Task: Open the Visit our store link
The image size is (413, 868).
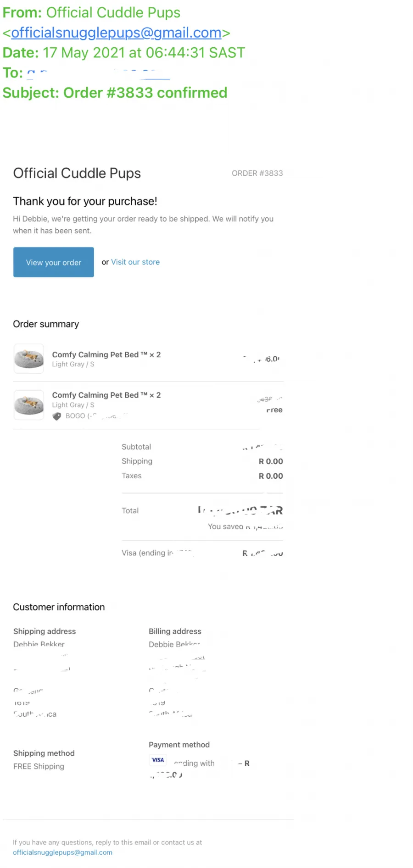Action: (x=135, y=262)
